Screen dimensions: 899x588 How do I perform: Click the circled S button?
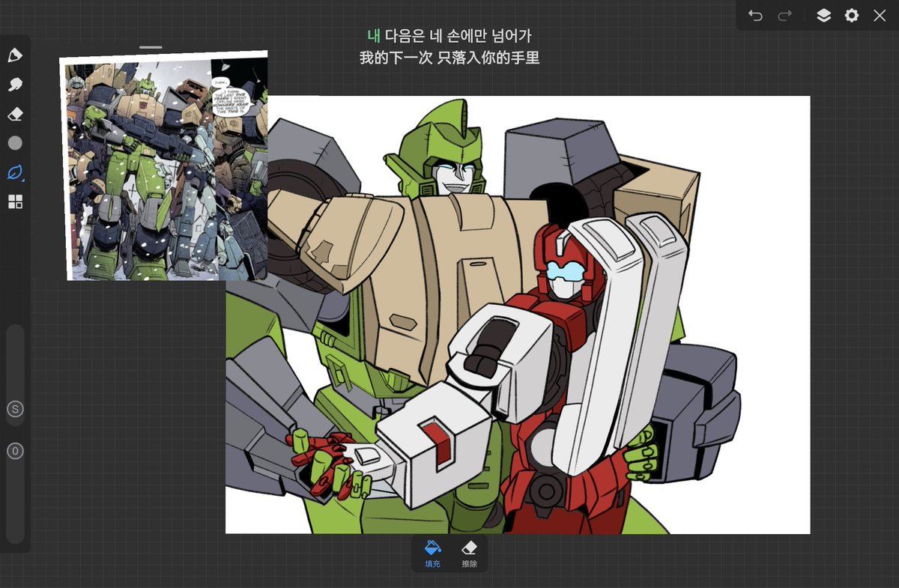tap(15, 409)
